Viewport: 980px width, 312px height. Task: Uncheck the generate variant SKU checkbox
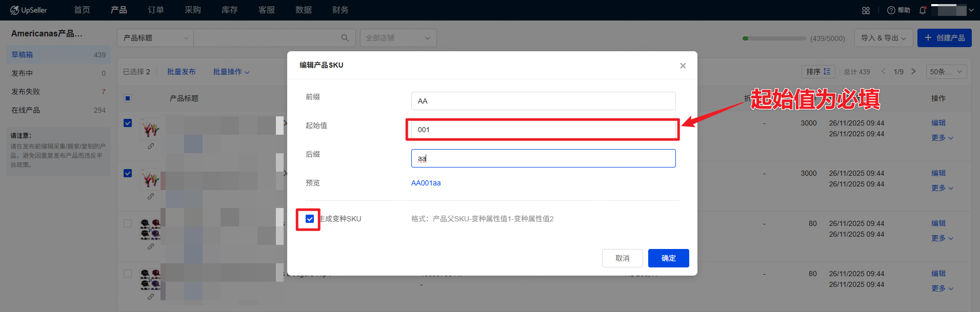[x=310, y=219]
